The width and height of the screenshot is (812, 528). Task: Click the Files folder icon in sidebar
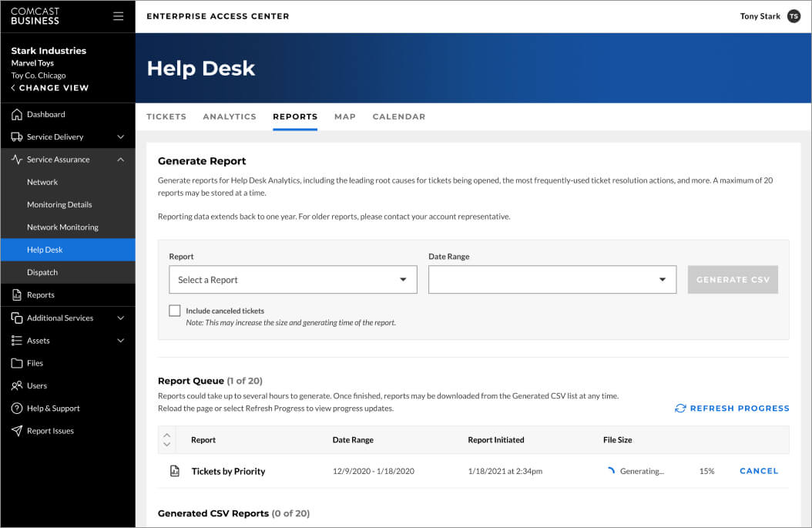coord(17,363)
